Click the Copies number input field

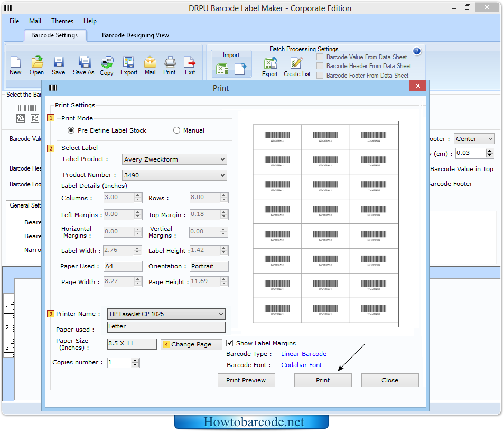[119, 363]
